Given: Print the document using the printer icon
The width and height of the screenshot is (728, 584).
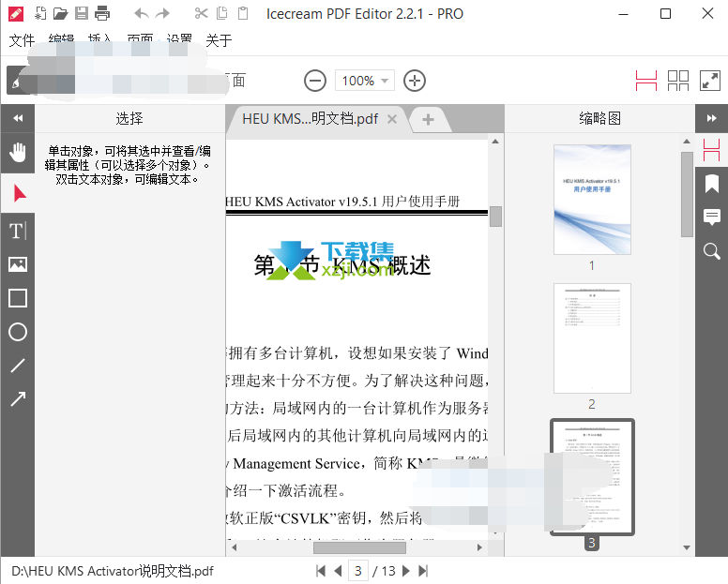Looking at the screenshot, I should coord(102,13).
